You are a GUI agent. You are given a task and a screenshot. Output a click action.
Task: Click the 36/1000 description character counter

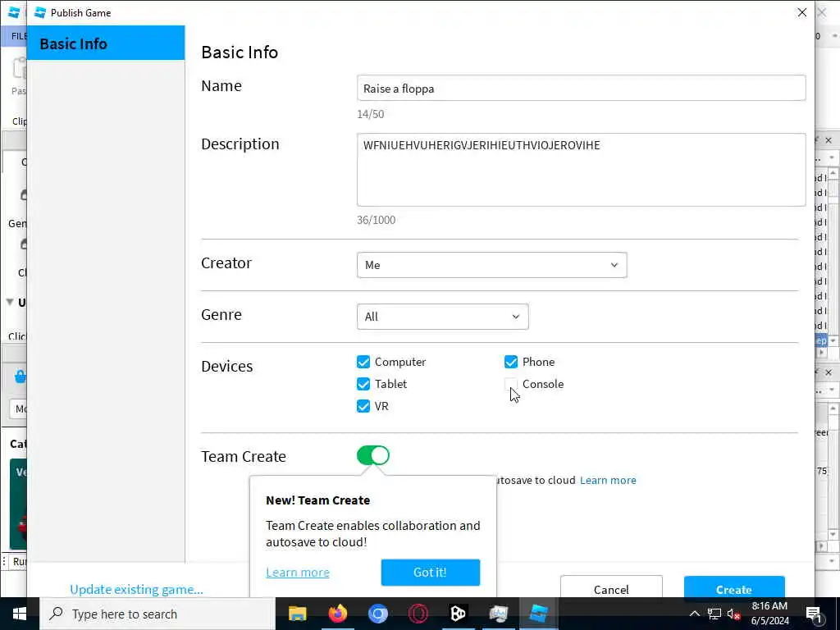point(376,220)
